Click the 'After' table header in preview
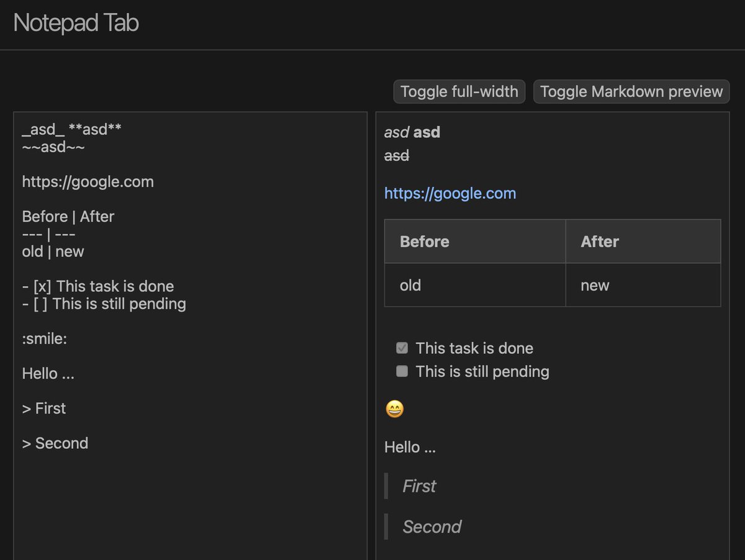745x560 pixels. [x=643, y=242]
